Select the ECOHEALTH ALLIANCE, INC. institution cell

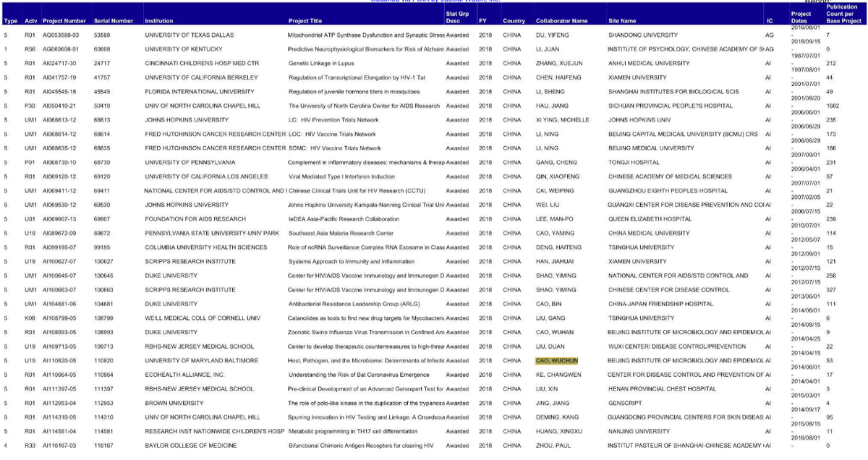[184, 375]
